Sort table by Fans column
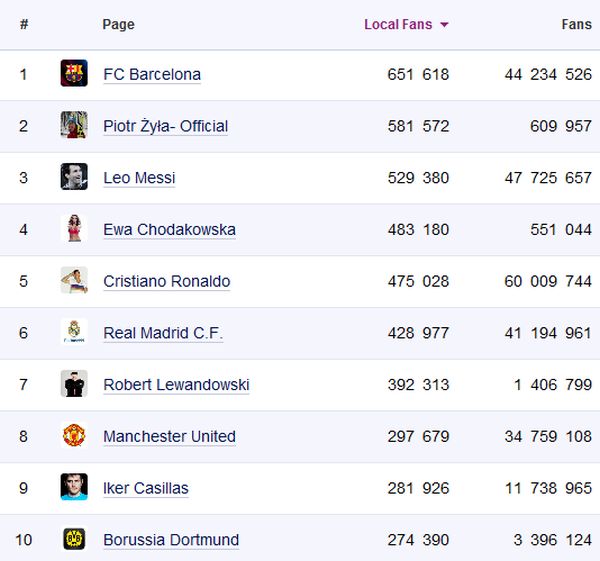The height and width of the screenshot is (561, 600). click(576, 24)
